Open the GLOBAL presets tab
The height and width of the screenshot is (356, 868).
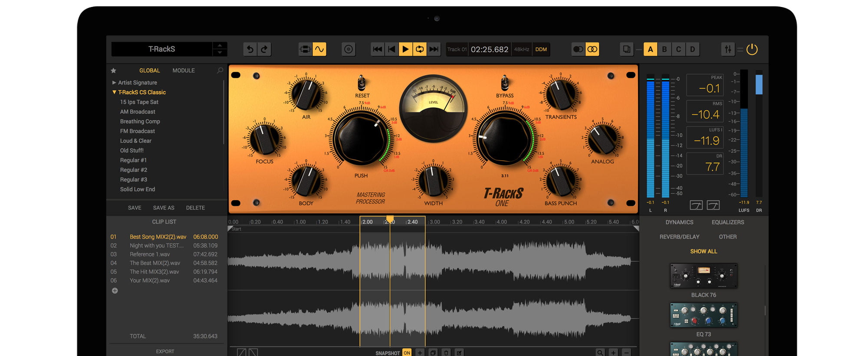pyautogui.click(x=150, y=70)
